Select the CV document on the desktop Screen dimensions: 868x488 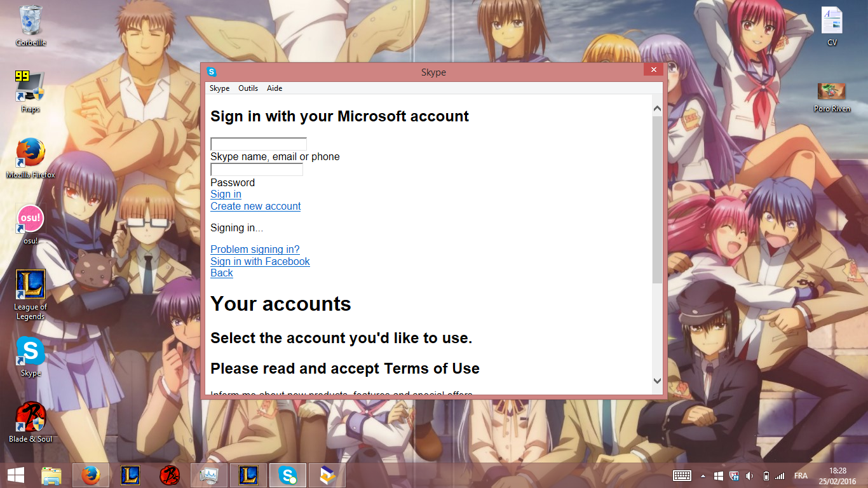(832, 27)
